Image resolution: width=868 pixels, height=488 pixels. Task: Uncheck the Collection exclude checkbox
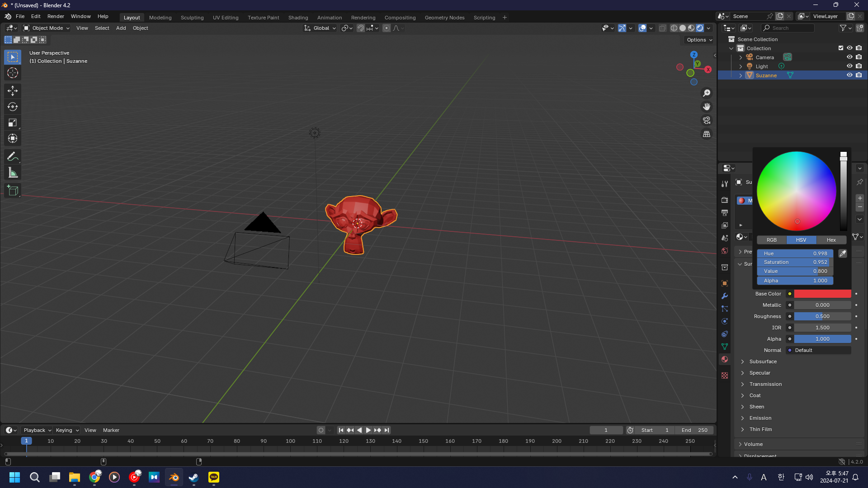[841, 48]
